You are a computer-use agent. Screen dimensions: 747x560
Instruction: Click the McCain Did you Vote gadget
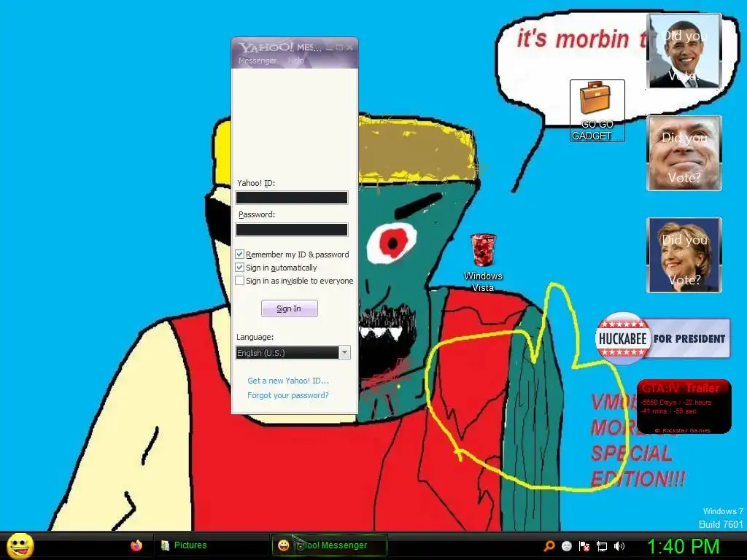point(684,153)
